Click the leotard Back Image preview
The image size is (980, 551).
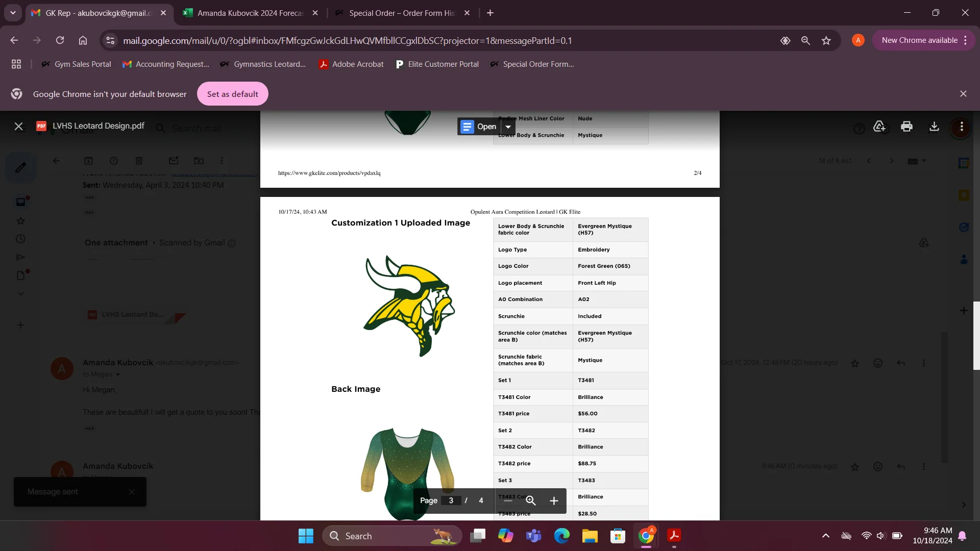(407, 473)
